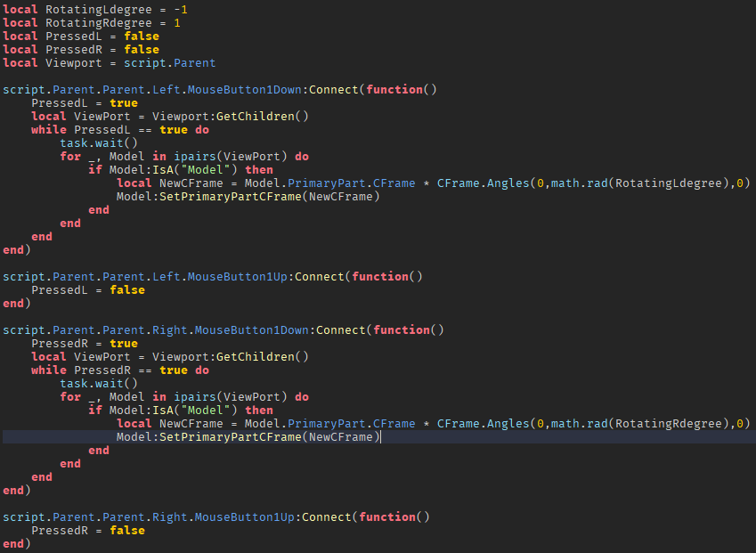This screenshot has width=756, height=553.
Task: Click MouseButton1Up in the Left connection
Action: (x=237, y=277)
